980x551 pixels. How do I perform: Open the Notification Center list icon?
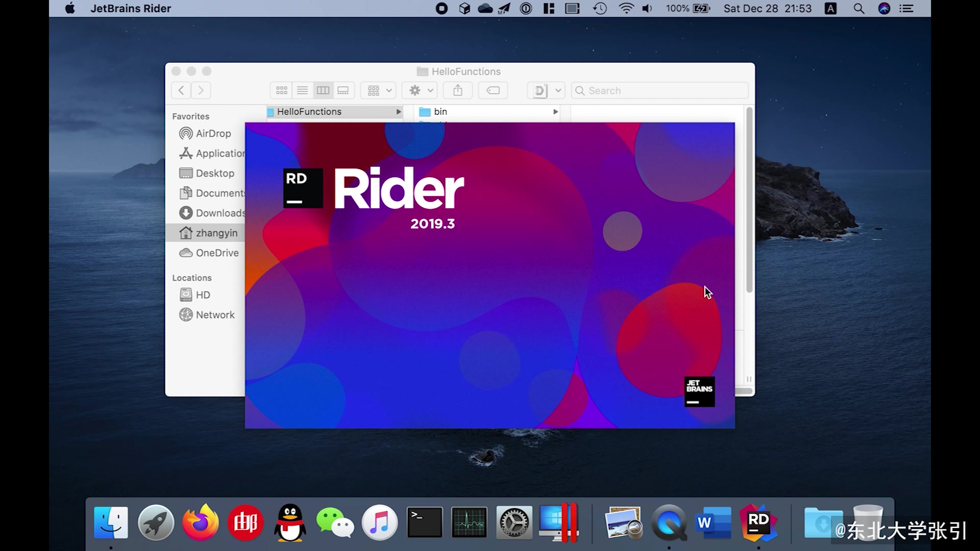coord(906,8)
